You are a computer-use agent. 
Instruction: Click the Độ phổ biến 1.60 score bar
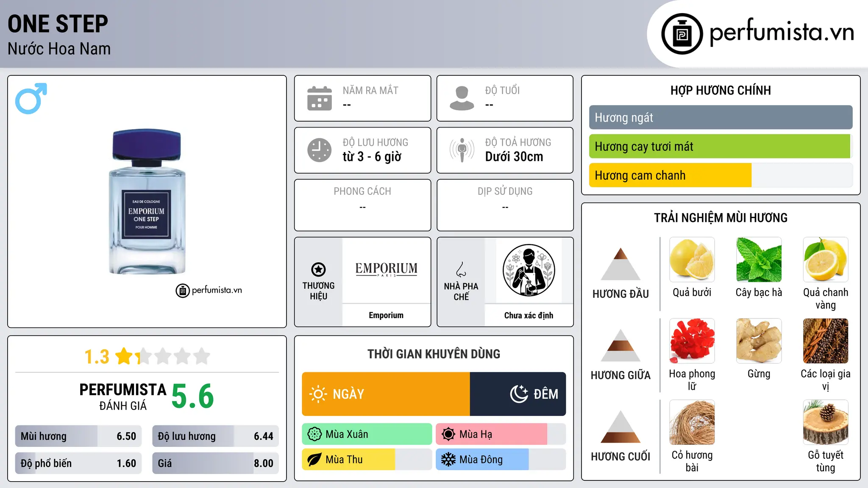pyautogui.click(x=78, y=463)
